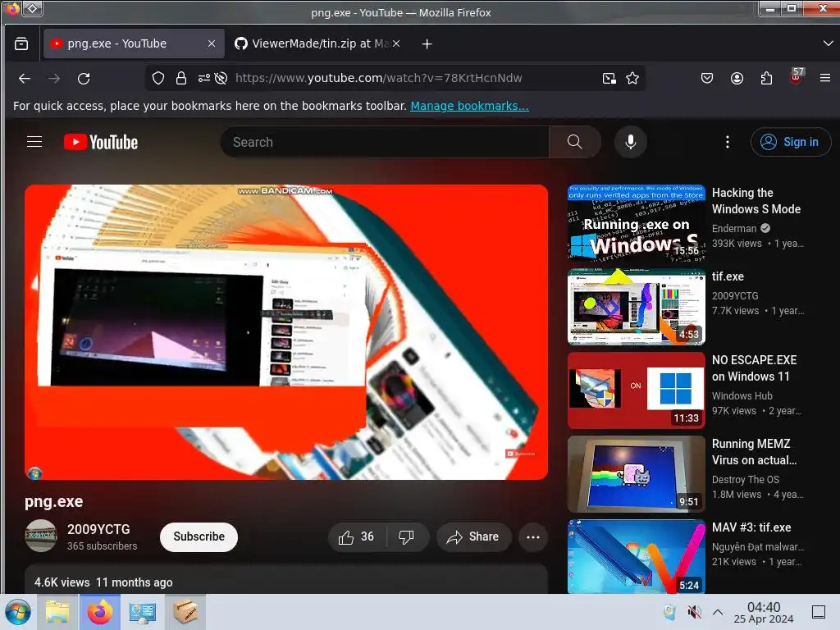Show site security padlock info
This screenshot has height=630, width=840.
pyautogui.click(x=181, y=78)
